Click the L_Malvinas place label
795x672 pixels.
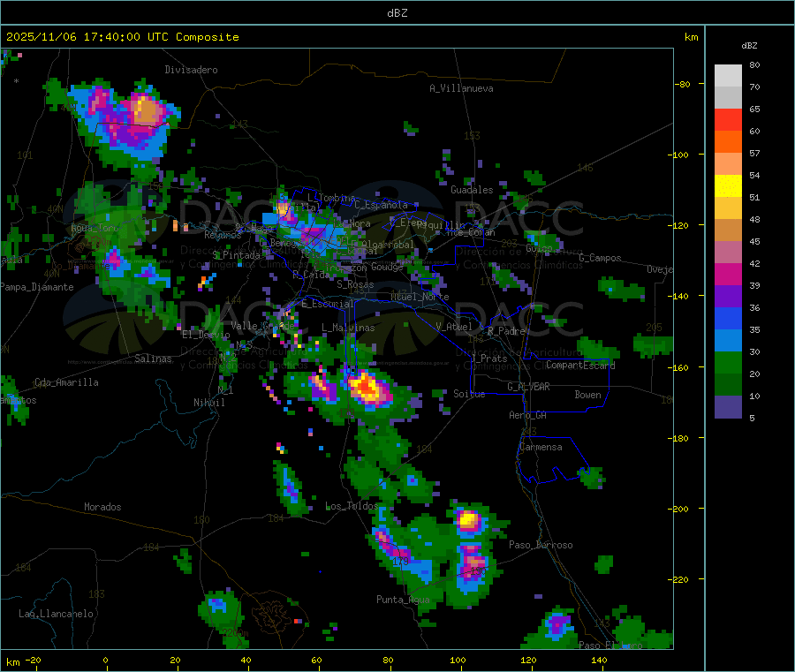348,328
